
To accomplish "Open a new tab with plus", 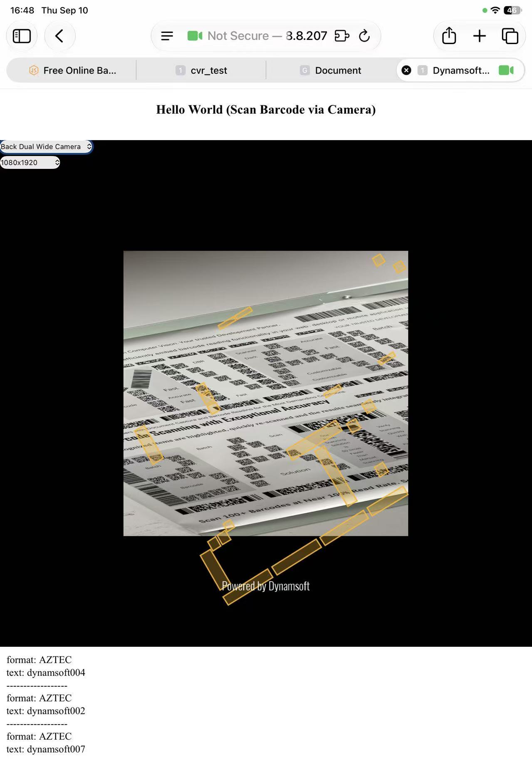I will coord(480,36).
